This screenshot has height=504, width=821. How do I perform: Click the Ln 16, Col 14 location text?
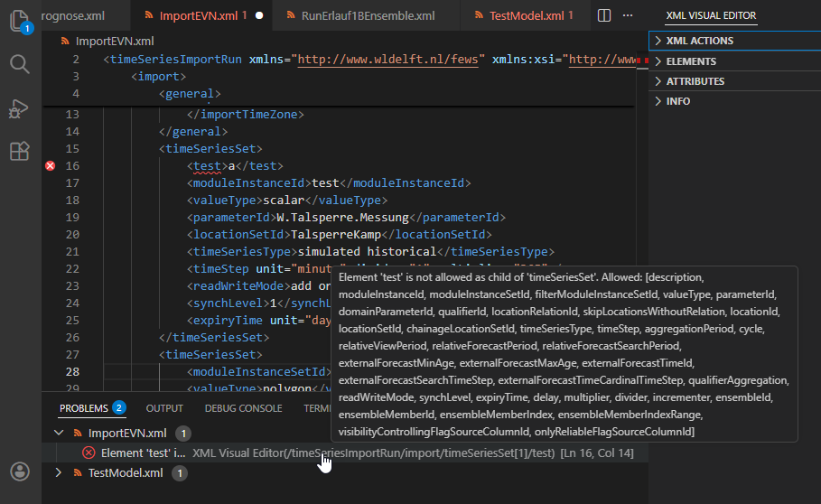[597, 453]
